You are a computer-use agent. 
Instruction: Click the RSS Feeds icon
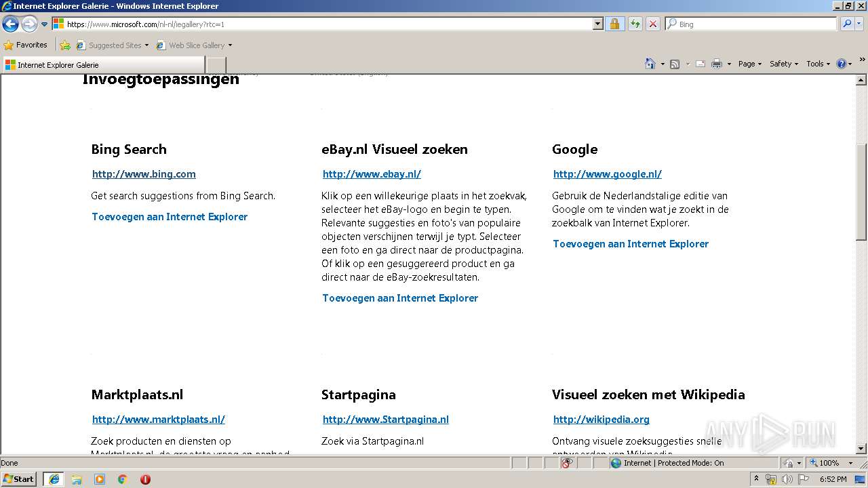click(x=675, y=64)
